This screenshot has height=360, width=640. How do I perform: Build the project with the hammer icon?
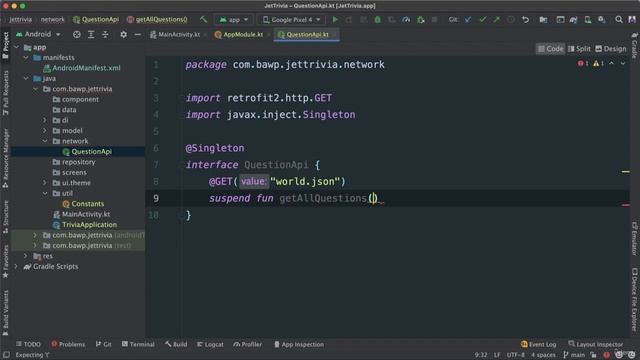203,20
